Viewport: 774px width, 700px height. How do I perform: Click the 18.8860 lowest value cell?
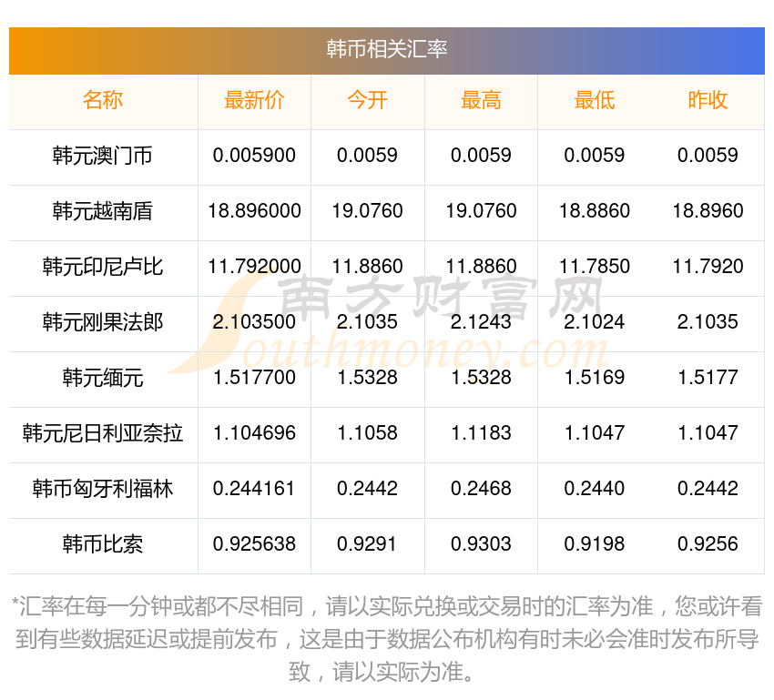(595, 211)
